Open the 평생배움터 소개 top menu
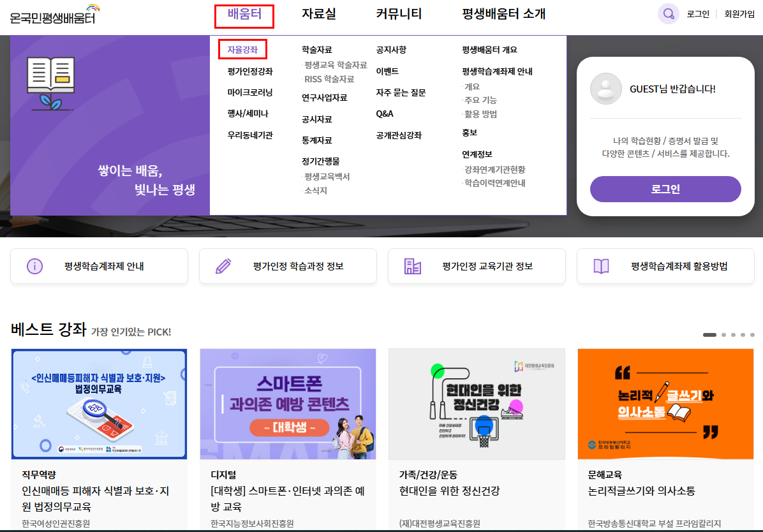The width and height of the screenshot is (763, 532). pyautogui.click(x=503, y=14)
